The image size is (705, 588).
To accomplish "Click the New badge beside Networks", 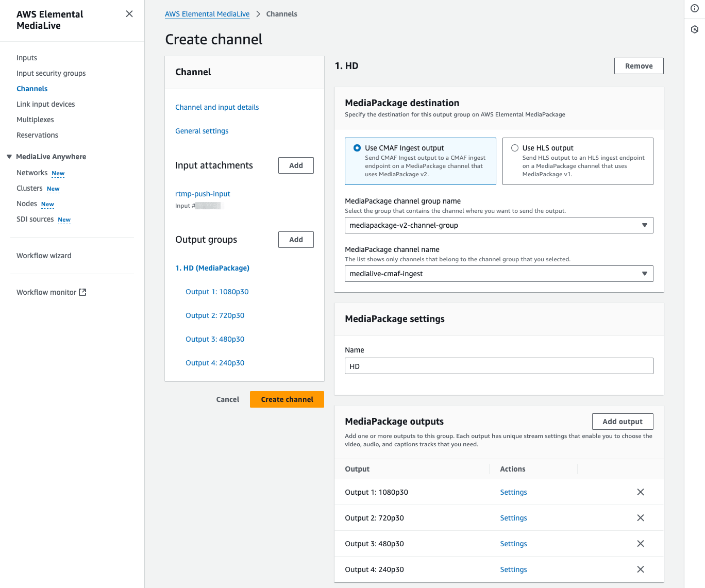I will pos(58,173).
